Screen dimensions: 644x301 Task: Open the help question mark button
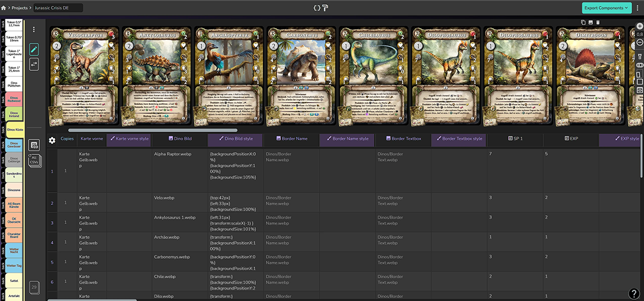coord(634,293)
